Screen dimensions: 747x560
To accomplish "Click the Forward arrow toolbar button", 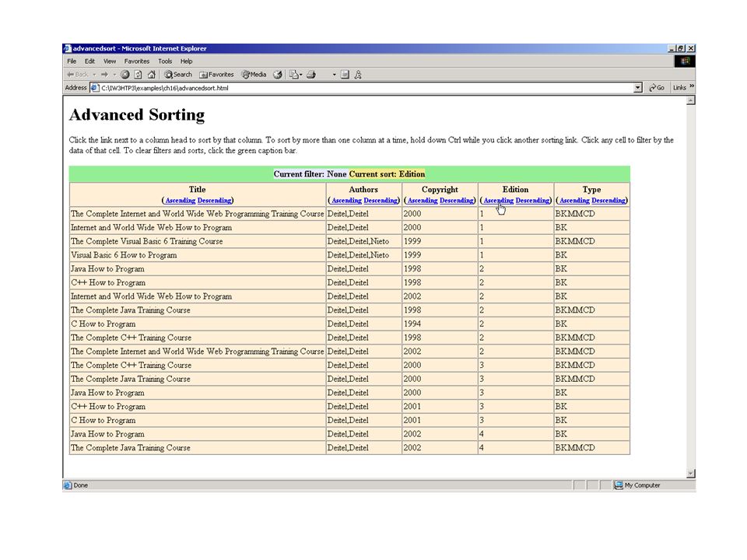I will (x=105, y=75).
